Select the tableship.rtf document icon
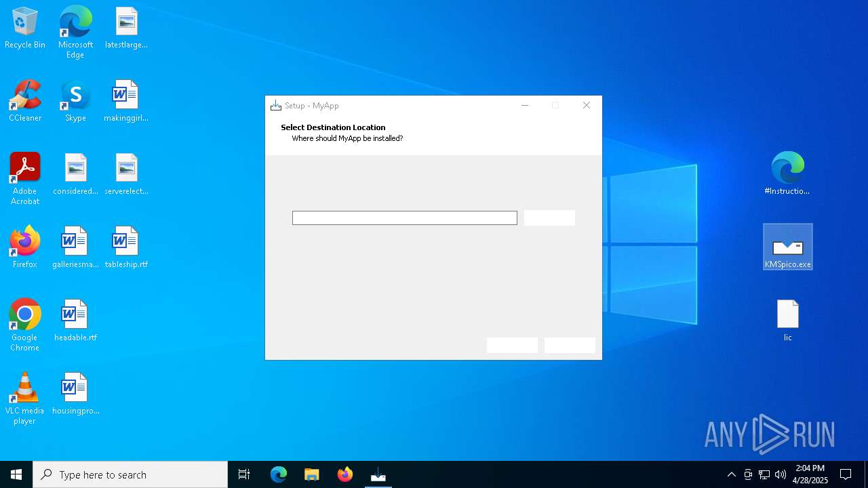The height and width of the screenshot is (488, 868). point(126,248)
